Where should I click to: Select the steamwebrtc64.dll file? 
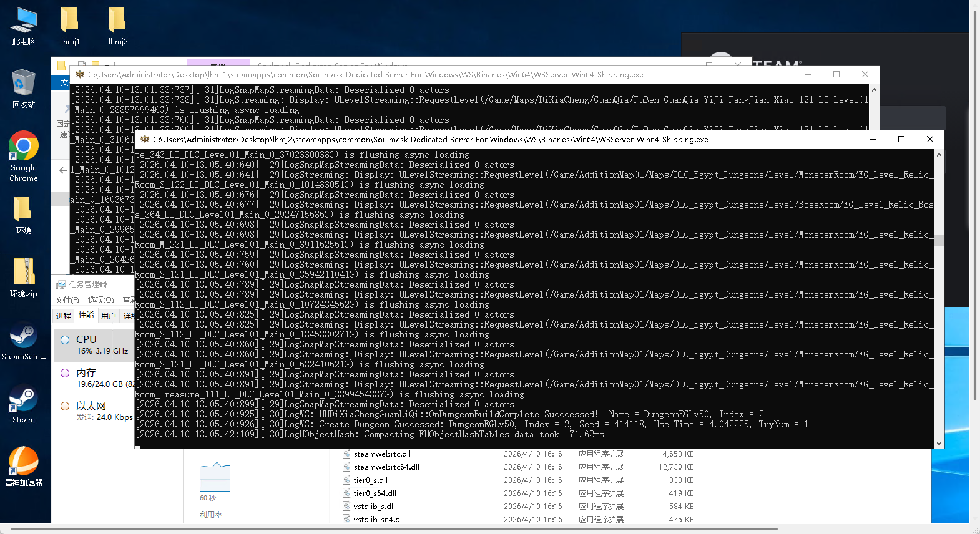click(x=386, y=467)
